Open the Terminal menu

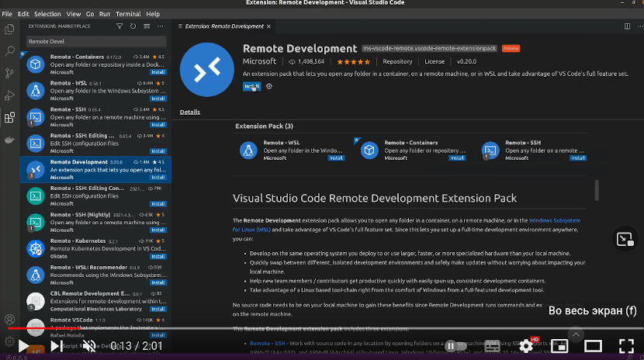128,14
